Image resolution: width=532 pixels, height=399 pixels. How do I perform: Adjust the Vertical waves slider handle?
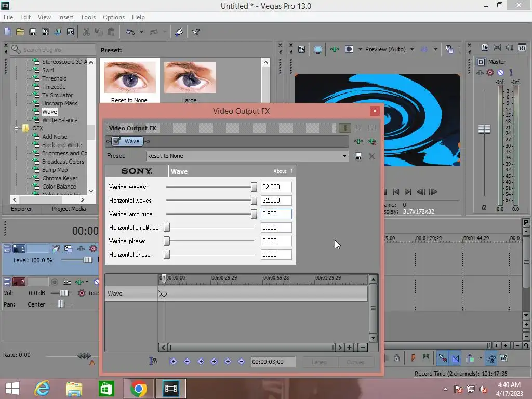pos(254,187)
